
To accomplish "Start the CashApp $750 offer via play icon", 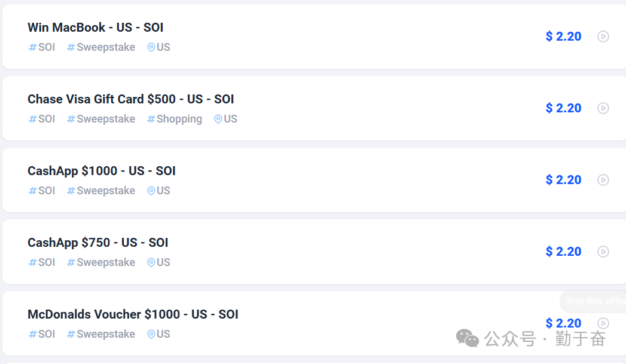I will coord(603,252).
